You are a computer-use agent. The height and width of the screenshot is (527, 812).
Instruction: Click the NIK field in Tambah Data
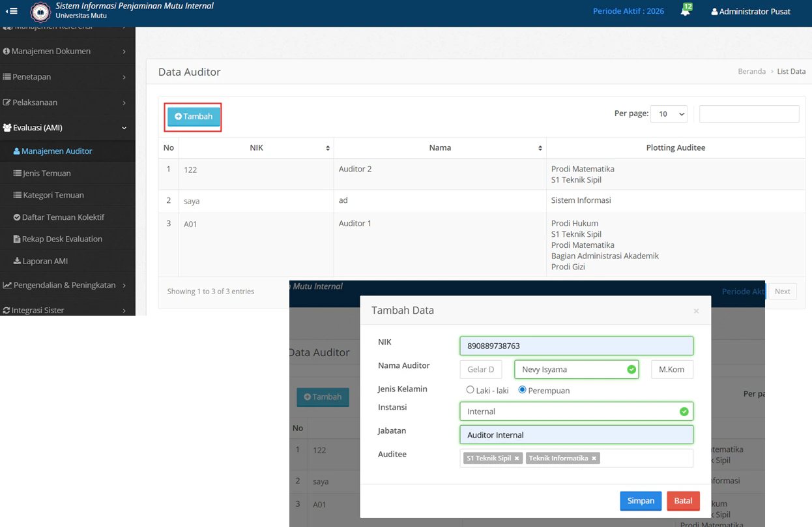click(577, 346)
